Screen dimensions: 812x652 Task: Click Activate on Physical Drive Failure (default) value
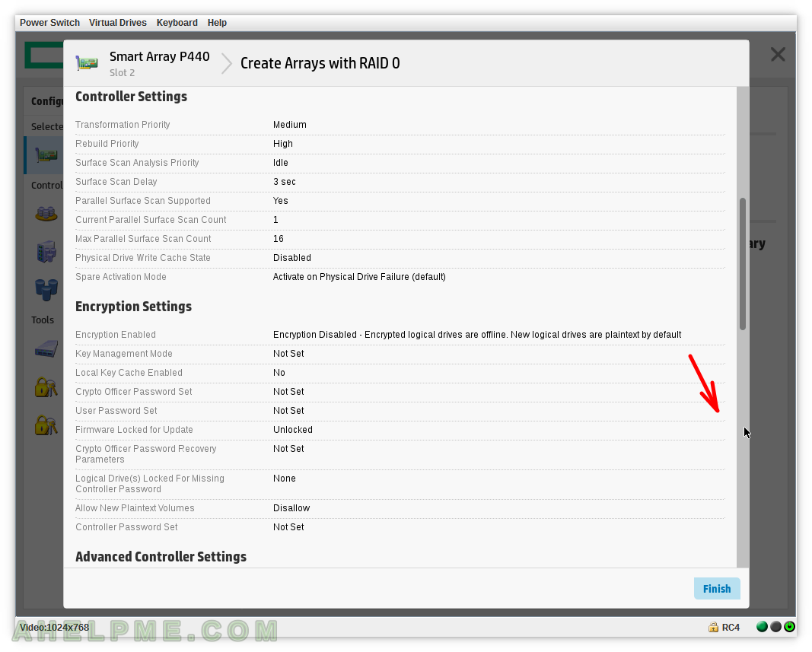tap(359, 277)
